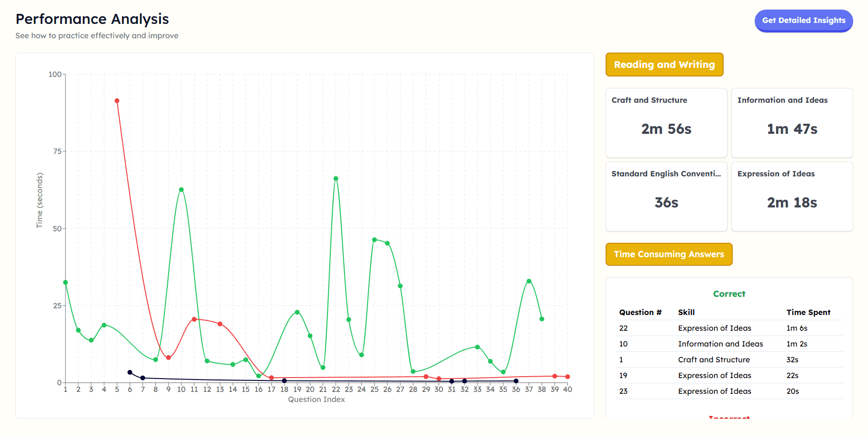Select the green peak at question 22

[x=335, y=178]
